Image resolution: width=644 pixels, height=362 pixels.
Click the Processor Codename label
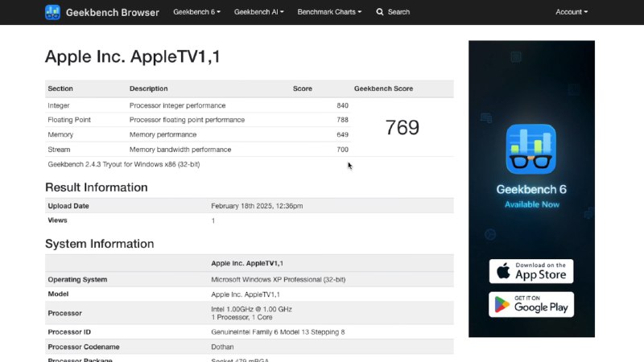(x=84, y=347)
